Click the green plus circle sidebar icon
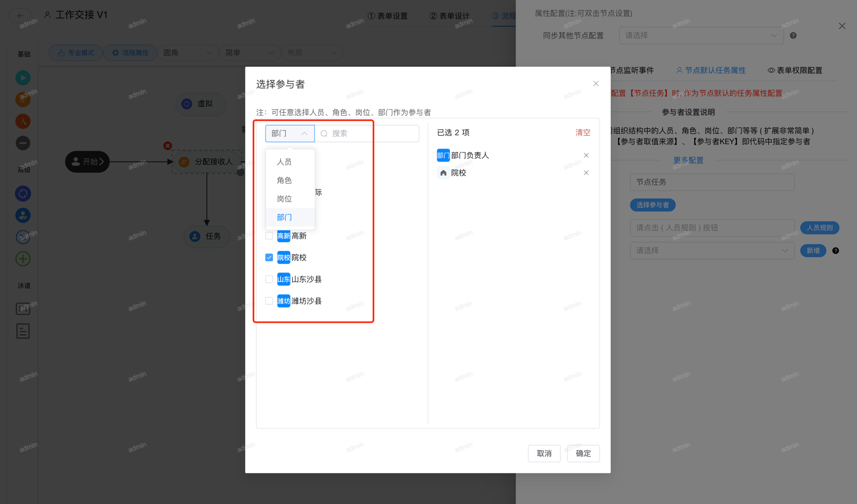 [x=23, y=259]
